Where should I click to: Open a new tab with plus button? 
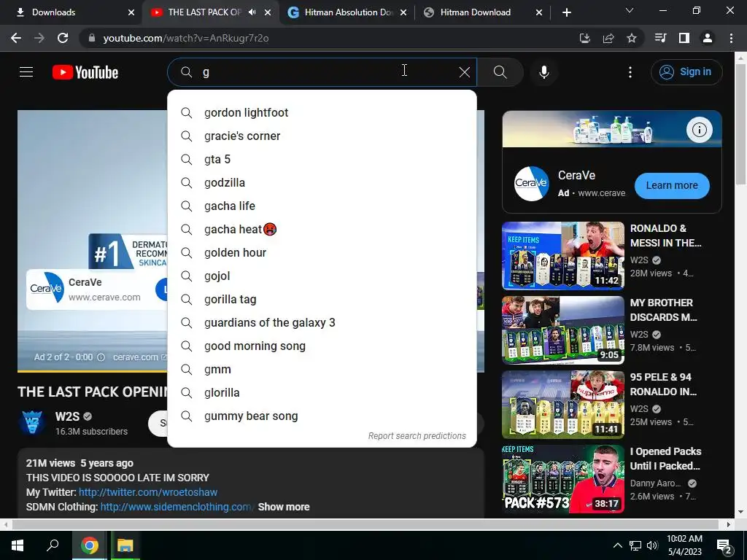[x=566, y=12]
